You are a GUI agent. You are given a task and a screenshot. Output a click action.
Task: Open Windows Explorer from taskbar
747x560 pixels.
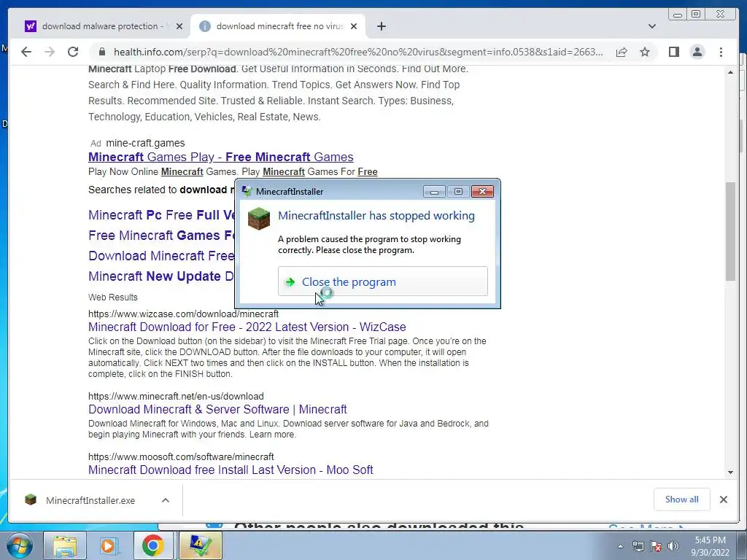(x=65, y=545)
